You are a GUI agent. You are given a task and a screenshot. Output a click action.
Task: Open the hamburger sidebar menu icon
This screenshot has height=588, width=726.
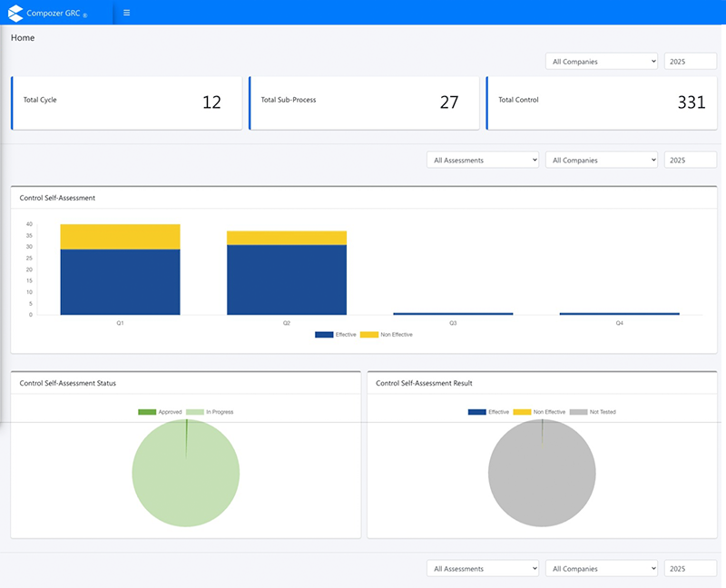[126, 13]
